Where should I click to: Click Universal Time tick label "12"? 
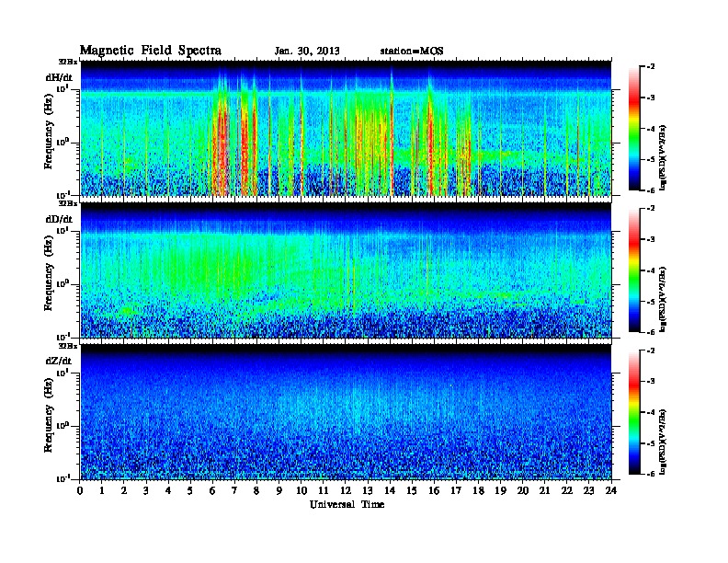[x=346, y=491]
